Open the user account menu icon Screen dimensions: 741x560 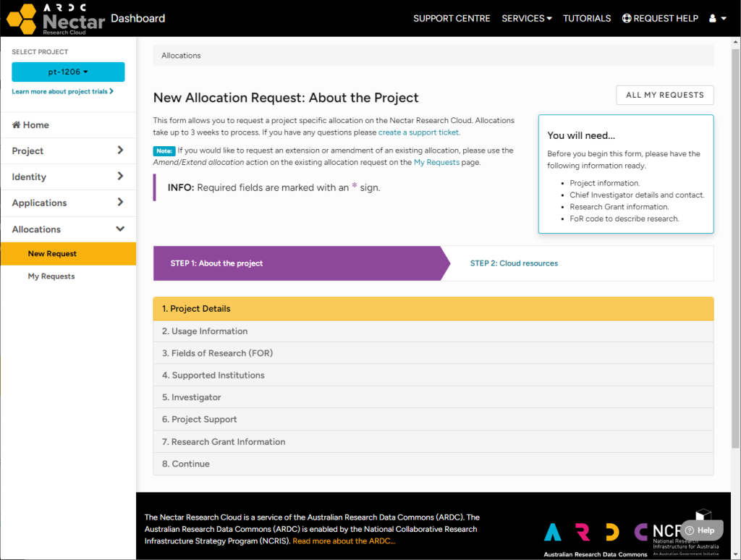coord(717,18)
